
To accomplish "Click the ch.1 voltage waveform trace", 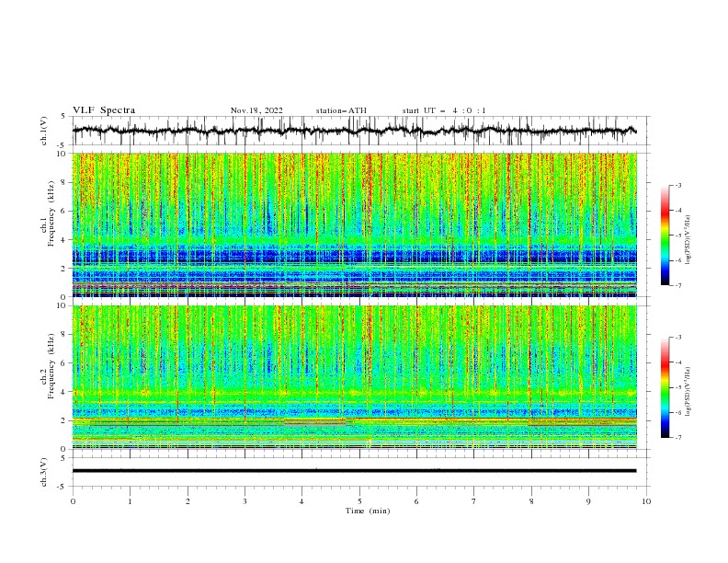I will tap(354, 131).
